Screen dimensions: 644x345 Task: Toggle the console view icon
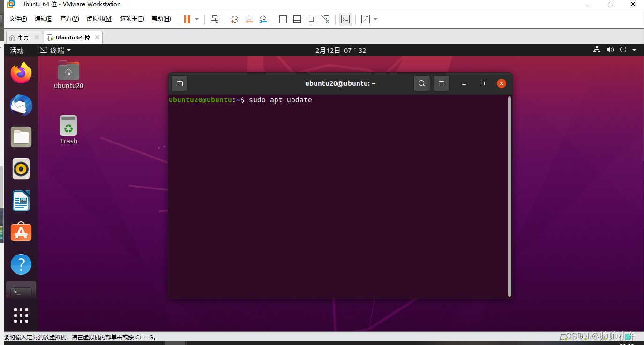pyautogui.click(x=345, y=19)
